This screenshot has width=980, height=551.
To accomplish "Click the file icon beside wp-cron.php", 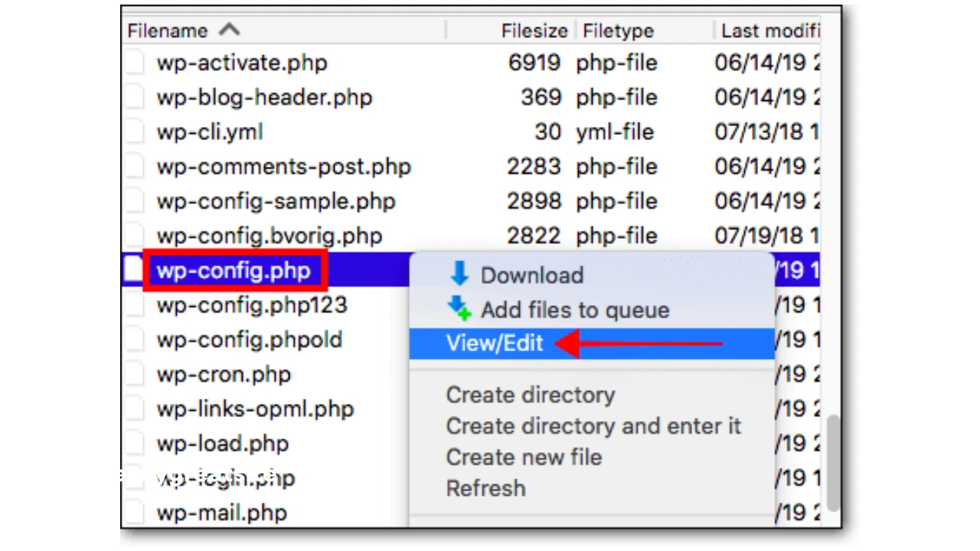I will tap(134, 374).
